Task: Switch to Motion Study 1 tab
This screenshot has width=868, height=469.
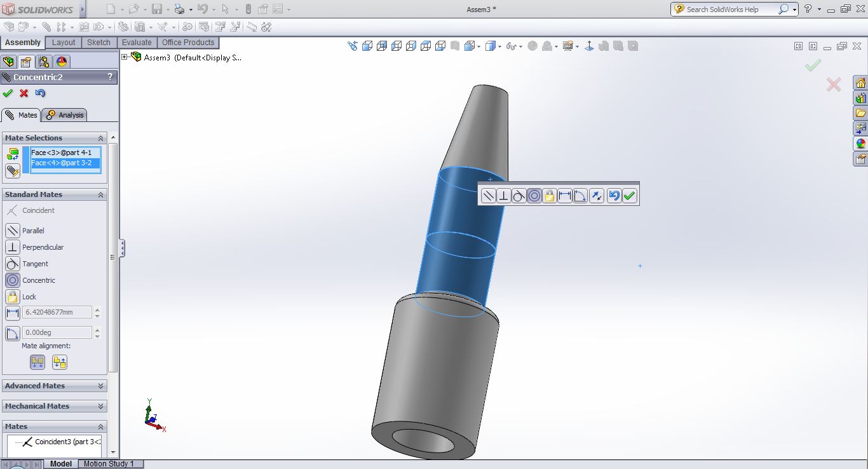Action: (x=109, y=464)
